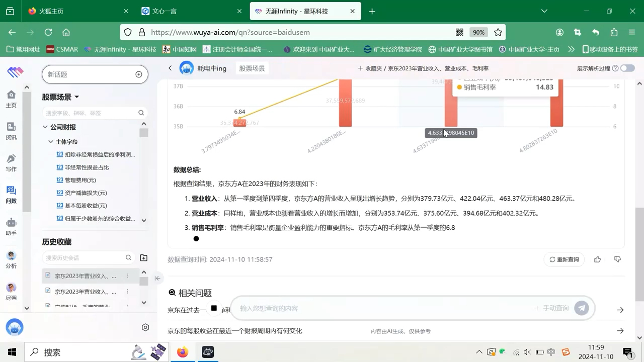Click the blue robot avatar at sidebar bottom
Viewport: 644px width, 362px height.
tap(15, 327)
